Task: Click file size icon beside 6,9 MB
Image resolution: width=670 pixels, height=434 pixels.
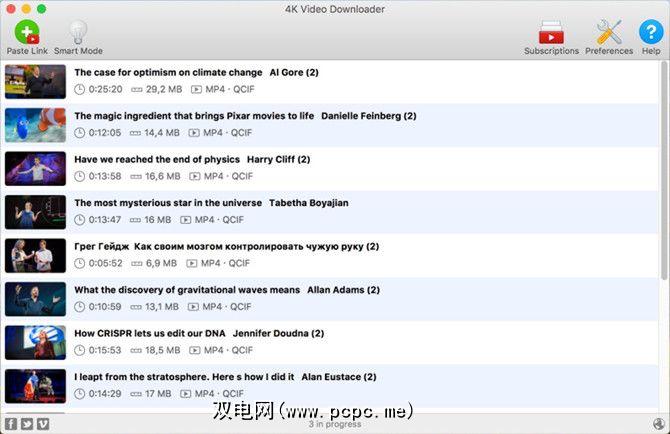Action: click(x=137, y=264)
